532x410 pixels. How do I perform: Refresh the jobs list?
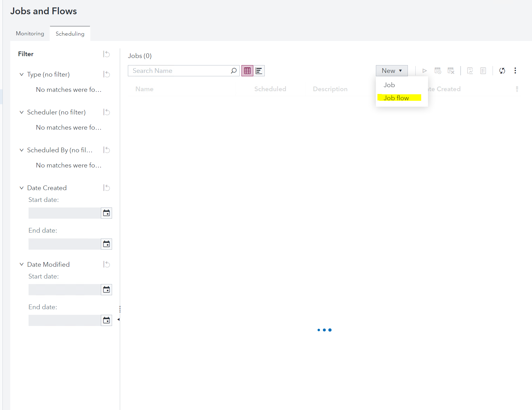click(502, 70)
